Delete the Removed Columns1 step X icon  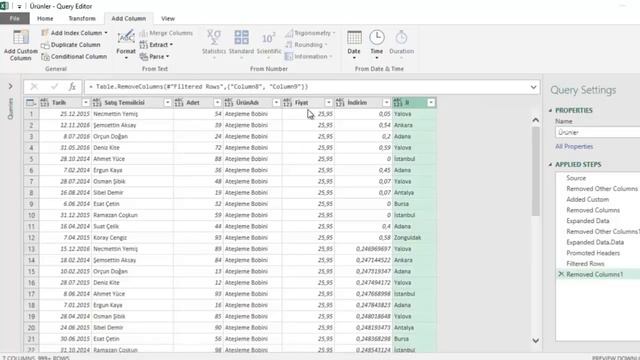click(561, 274)
